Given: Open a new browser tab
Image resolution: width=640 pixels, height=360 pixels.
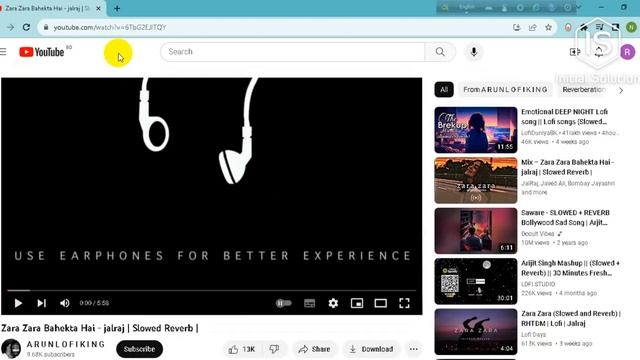Looking at the screenshot, I should (x=117, y=8).
